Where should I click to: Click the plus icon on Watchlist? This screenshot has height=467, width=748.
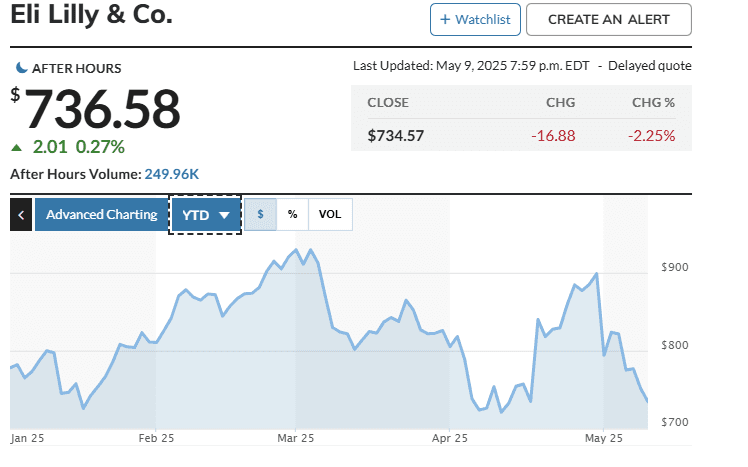[444, 19]
